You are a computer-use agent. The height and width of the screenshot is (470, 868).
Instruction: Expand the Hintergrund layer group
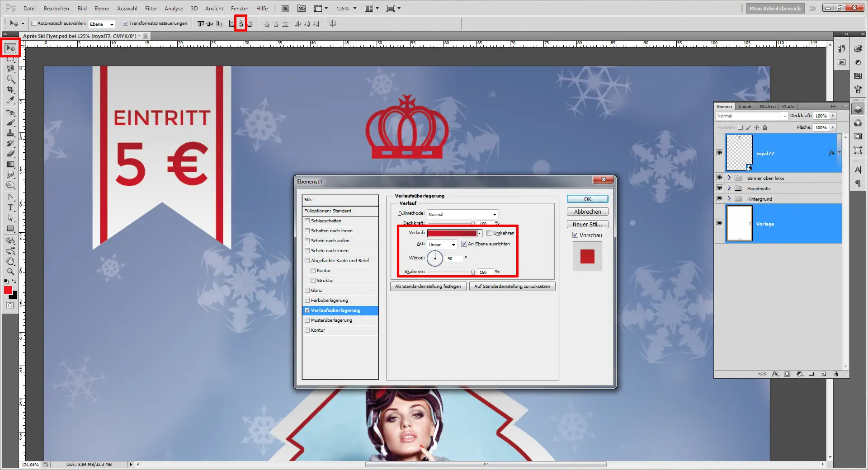point(729,199)
